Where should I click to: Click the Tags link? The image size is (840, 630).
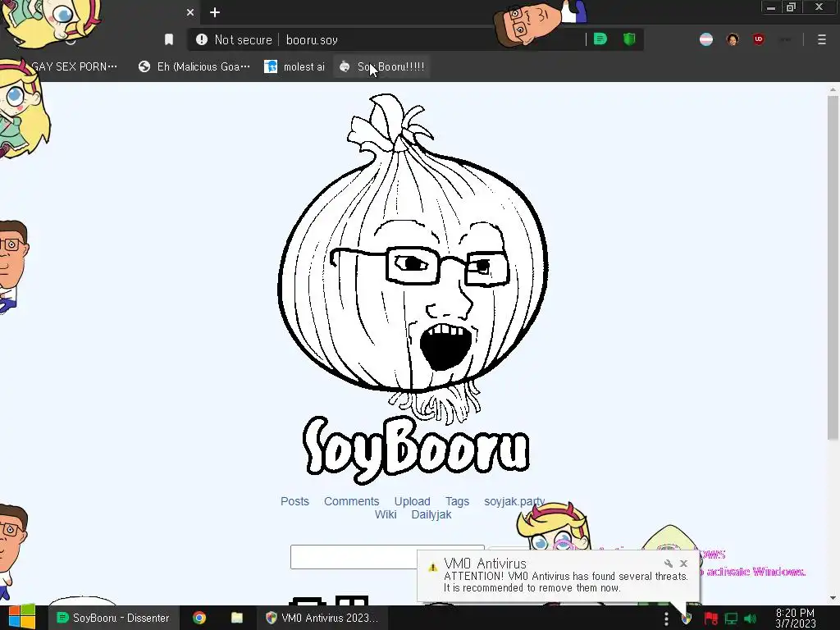457,501
